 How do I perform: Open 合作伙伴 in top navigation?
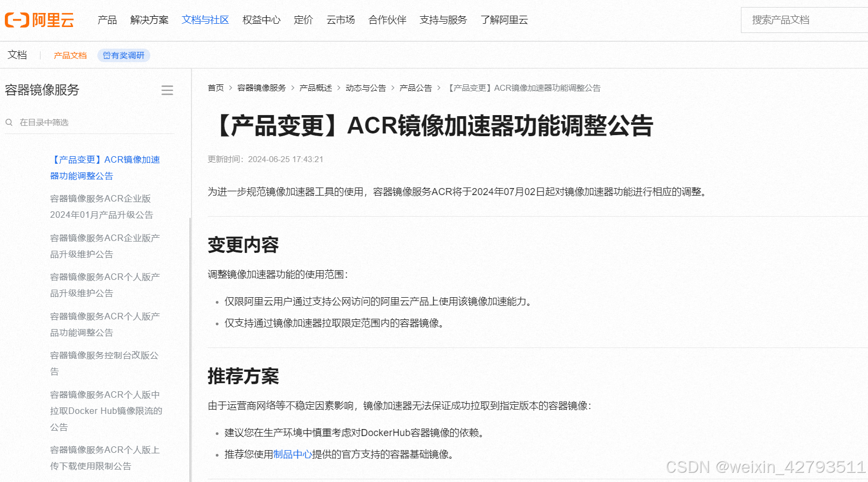pos(387,20)
